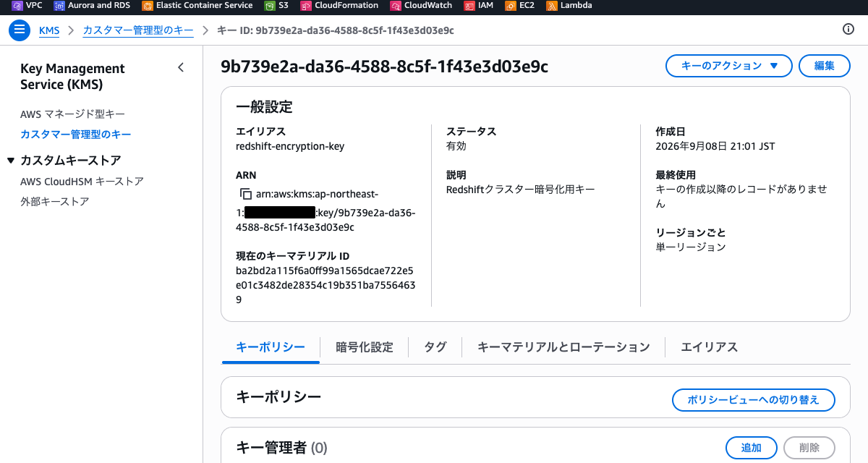Open the Aurora and RDS icon shortcut
The image size is (868, 463).
[59, 6]
